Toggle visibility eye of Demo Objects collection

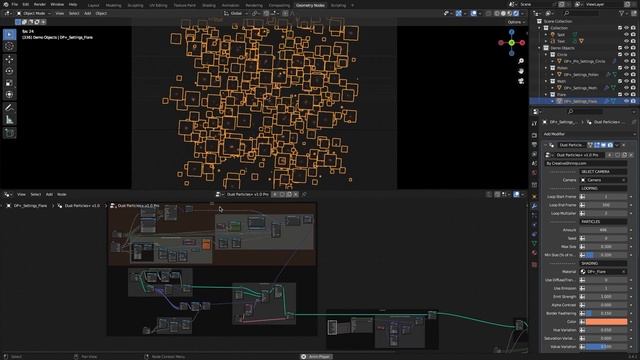pyautogui.click(x=627, y=48)
